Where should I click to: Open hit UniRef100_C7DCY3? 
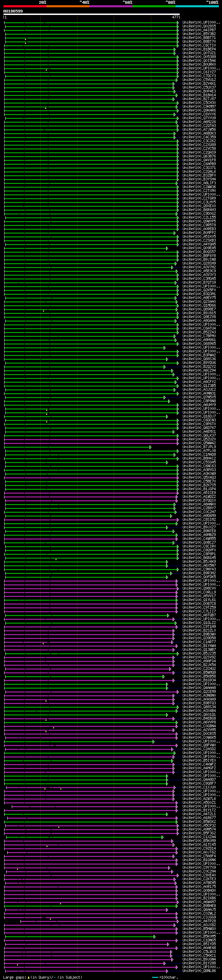point(199,76)
